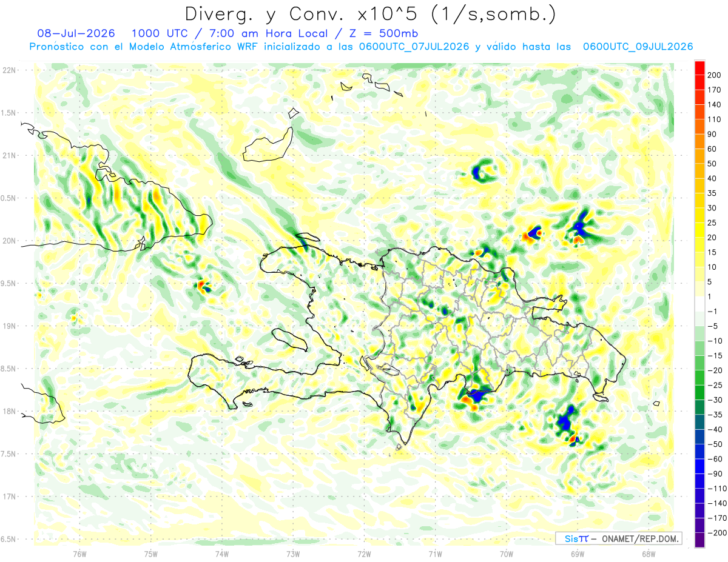Screen dimensions: 728x562
Task: Click the '17N' latitude label
Action: (x=10, y=496)
